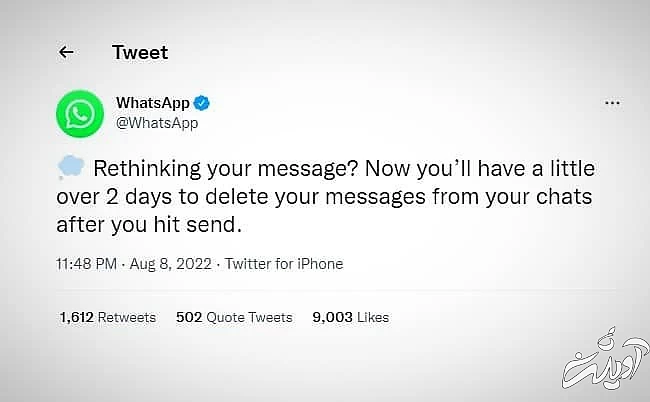Open the Twitter for iPhone source link
The width and height of the screenshot is (650, 402).
pyautogui.click(x=284, y=264)
